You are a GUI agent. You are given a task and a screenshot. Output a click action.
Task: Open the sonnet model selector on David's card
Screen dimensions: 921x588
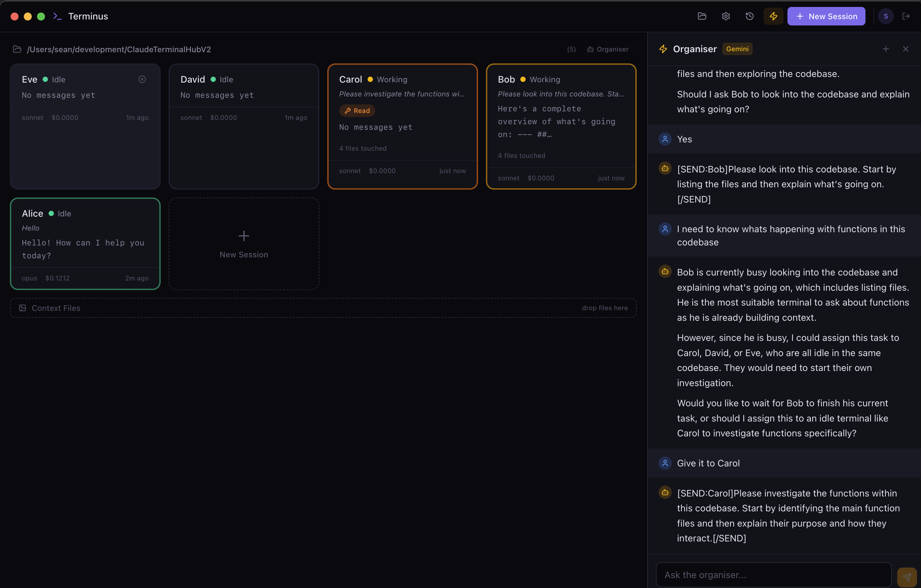click(x=191, y=117)
